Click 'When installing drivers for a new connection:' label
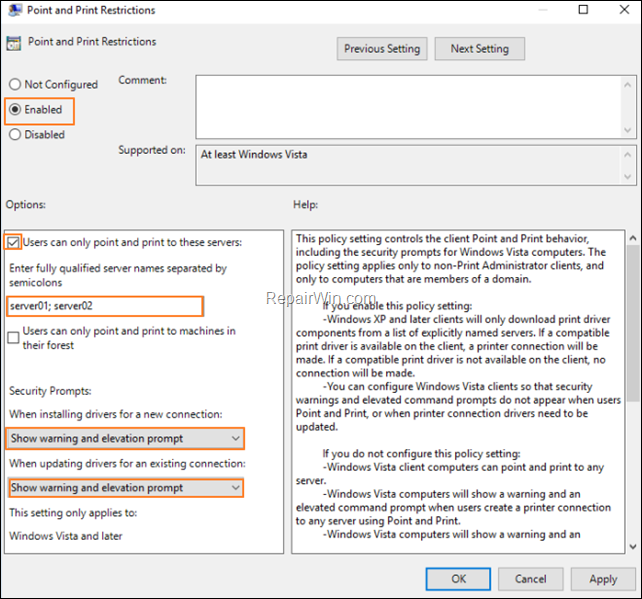 (x=116, y=414)
